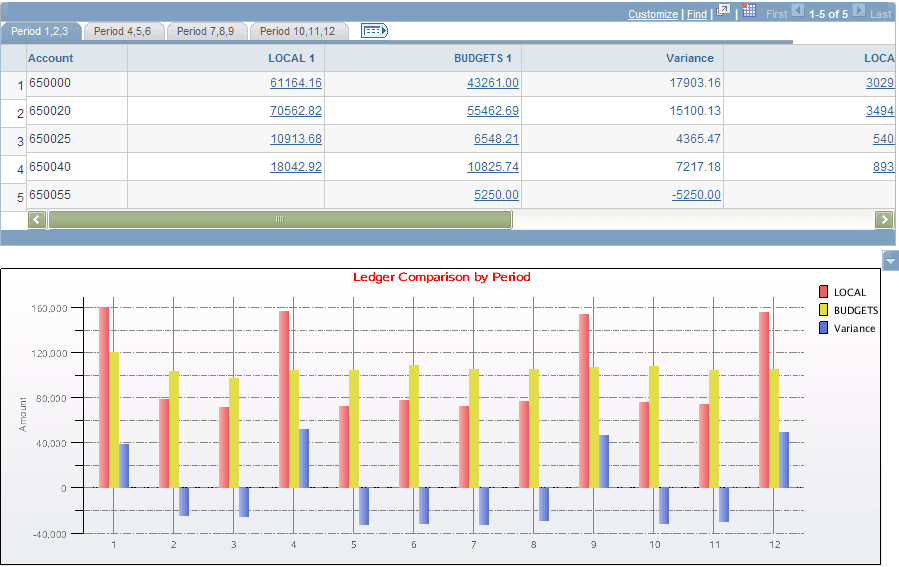Viewport: 899px width, 567px height.
Task: Open BUDGETS amount 5250.00
Action: click(x=496, y=195)
